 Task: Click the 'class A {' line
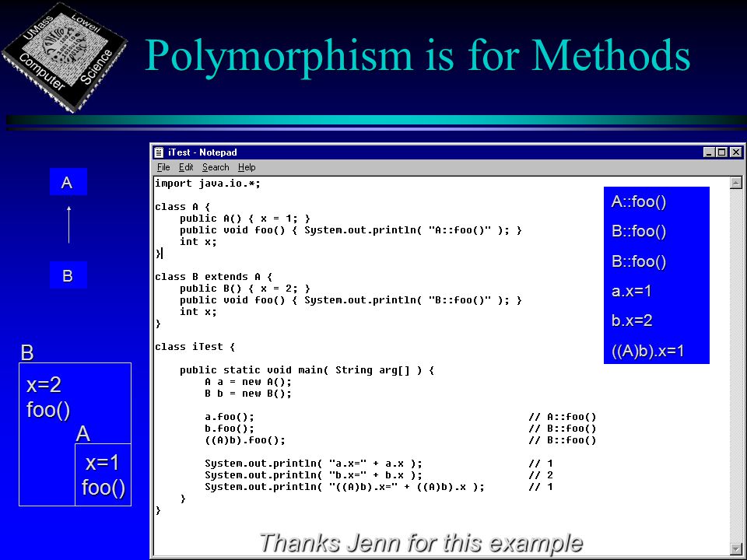click(182, 207)
